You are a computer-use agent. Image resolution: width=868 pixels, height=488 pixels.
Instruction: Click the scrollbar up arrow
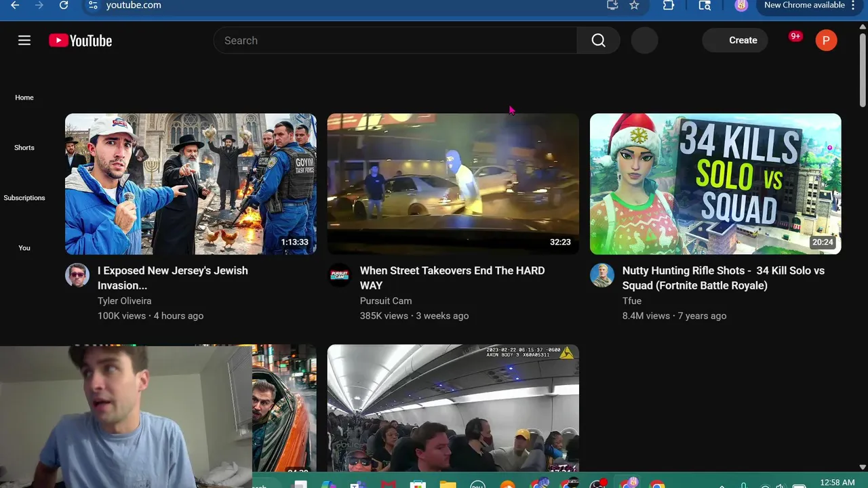pyautogui.click(x=863, y=26)
